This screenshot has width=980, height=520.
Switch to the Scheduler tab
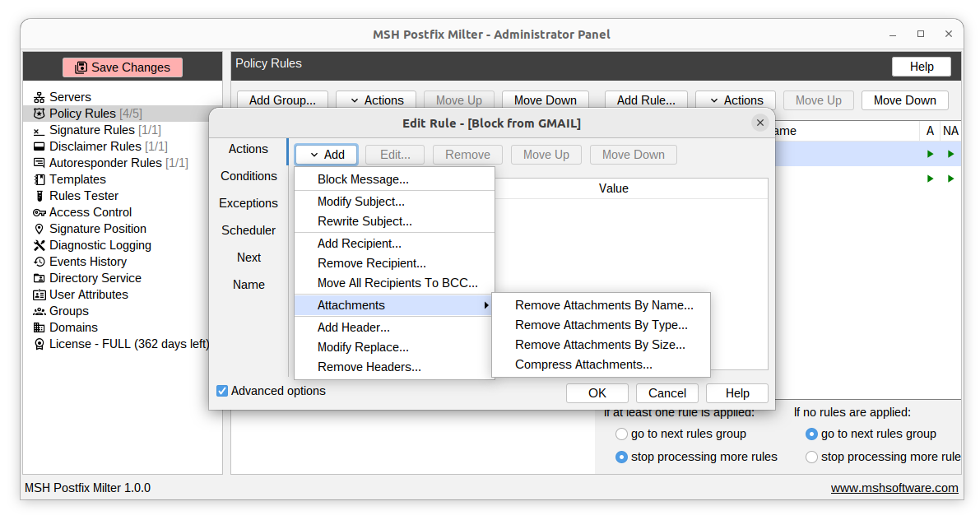(x=248, y=230)
